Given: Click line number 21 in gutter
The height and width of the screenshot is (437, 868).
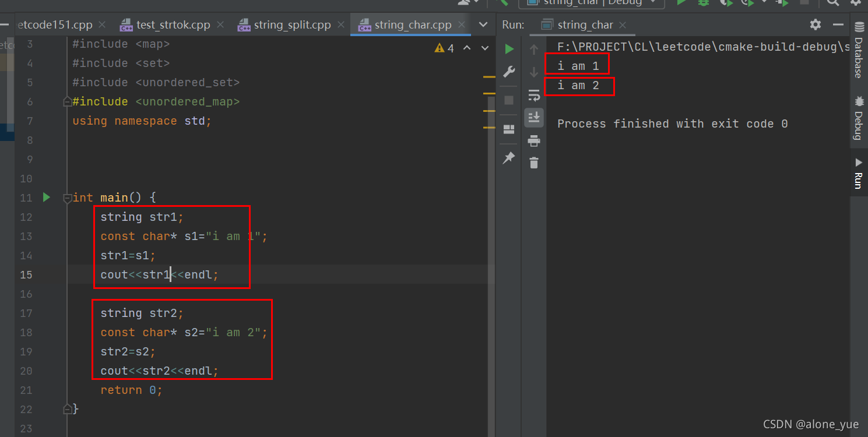Looking at the screenshot, I should 26,390.
